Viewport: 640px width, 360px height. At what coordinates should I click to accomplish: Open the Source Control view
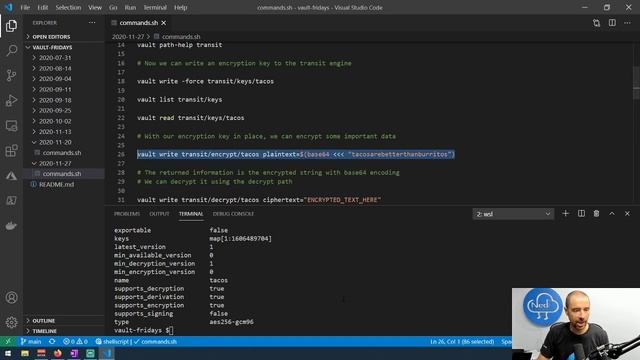tap(11, 76)
